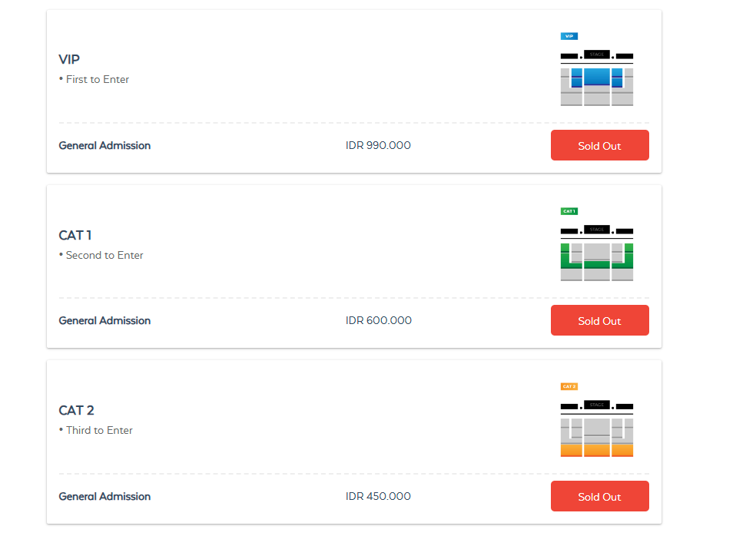
Task: Click the "Third to Enter" bullet text
Action: [x=99, y=431]
